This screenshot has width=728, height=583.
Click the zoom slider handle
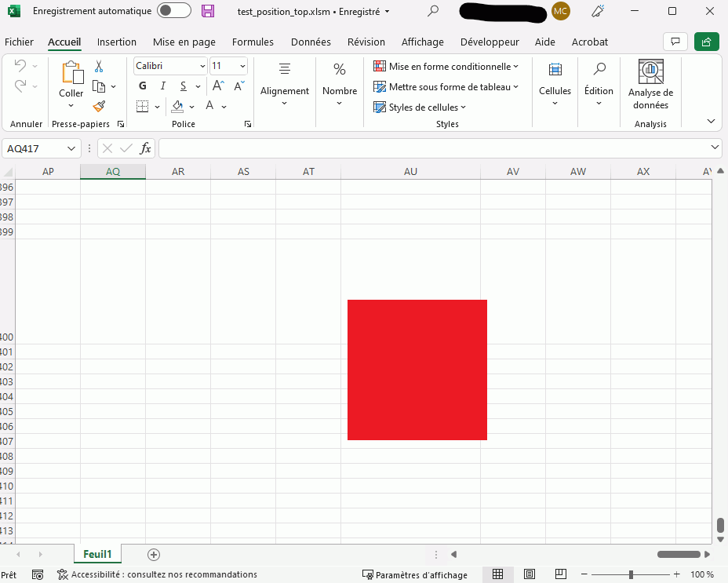(x=631, y=574)
